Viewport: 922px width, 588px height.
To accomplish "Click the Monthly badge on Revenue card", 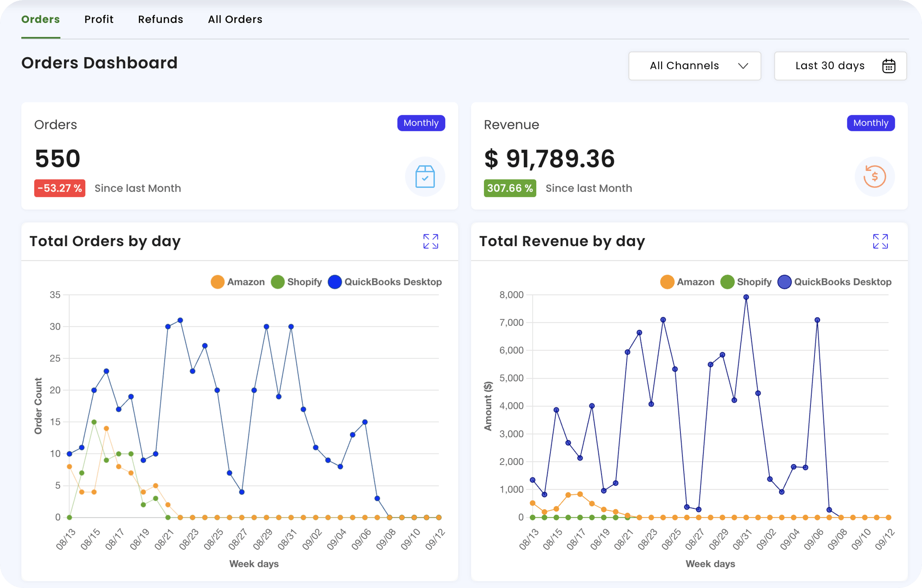I will click(870, 123).
